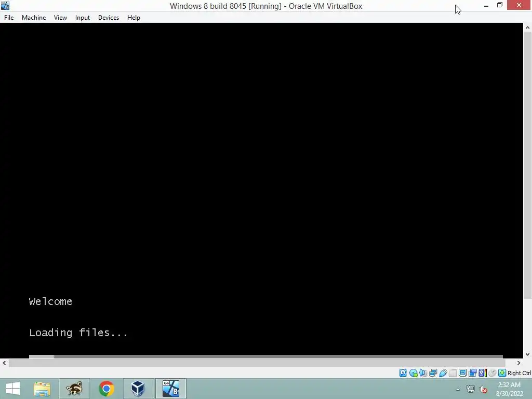Select the running Windows 8 VM taskbar icon
Image resolution: width=532 pixels, height=399 pixels.
(x=170, y=389)
